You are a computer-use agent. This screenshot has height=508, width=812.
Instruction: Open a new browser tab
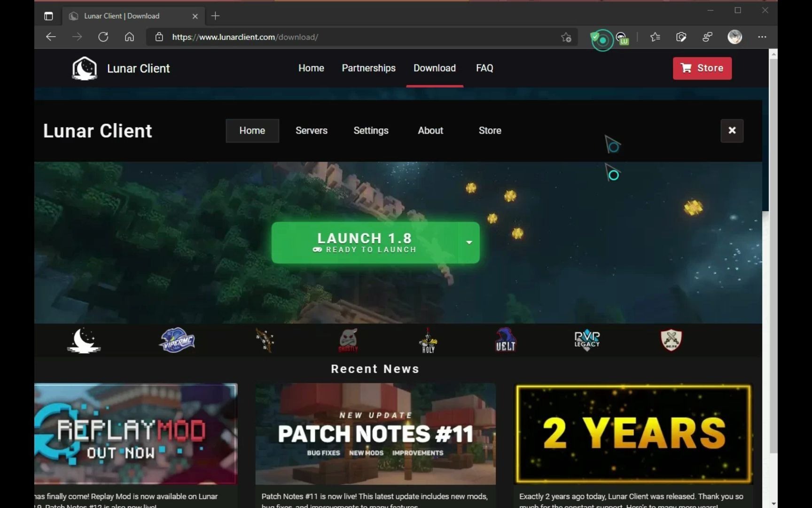coord(215,16)
